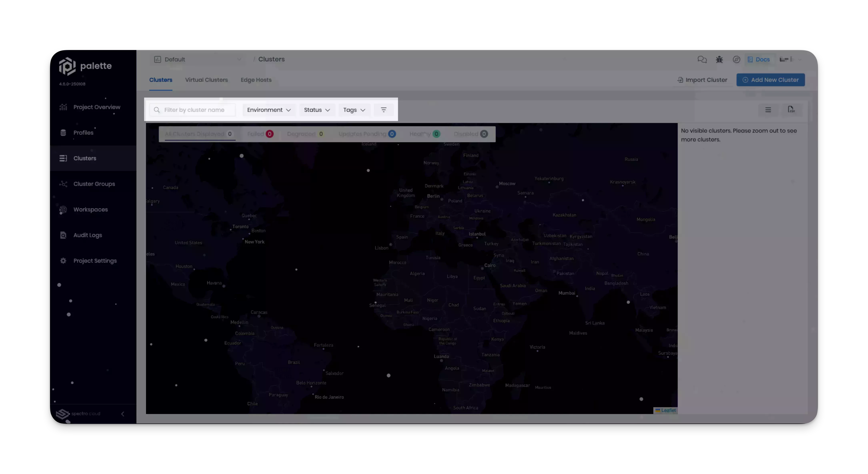Open Workspaces section

[90, 209]
